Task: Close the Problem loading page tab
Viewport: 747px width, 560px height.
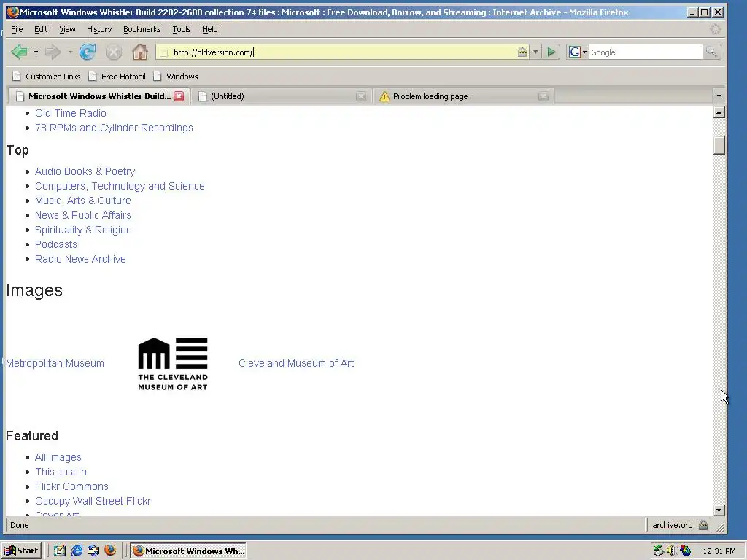Action: click(x=543, y=97)
